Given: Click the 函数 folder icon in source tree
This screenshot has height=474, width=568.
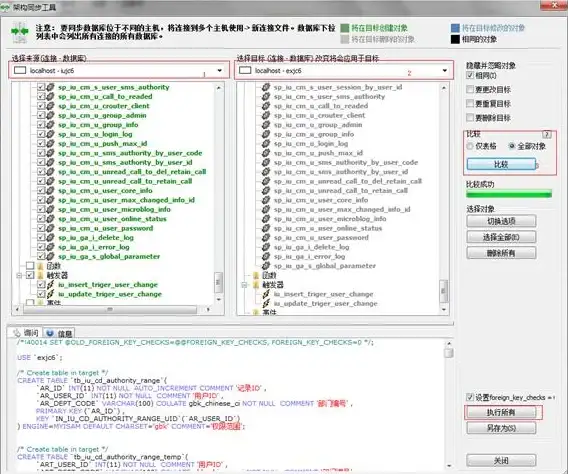Looking at the screenshot, I should coord(41,266).
